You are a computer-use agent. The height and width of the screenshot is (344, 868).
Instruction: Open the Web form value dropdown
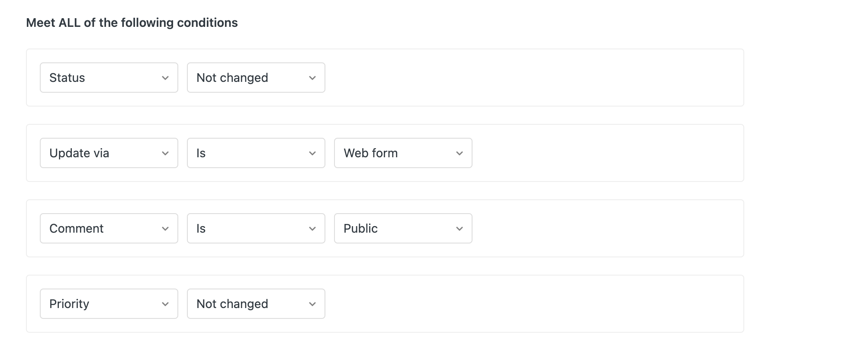403,153
